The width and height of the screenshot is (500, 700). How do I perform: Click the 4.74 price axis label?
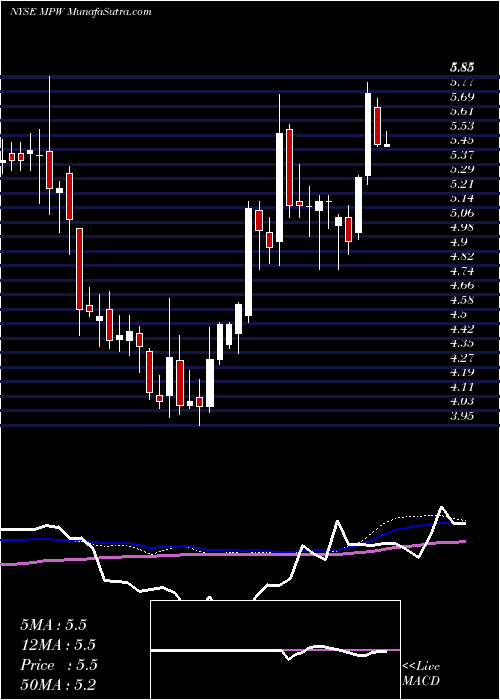(462, 271)
